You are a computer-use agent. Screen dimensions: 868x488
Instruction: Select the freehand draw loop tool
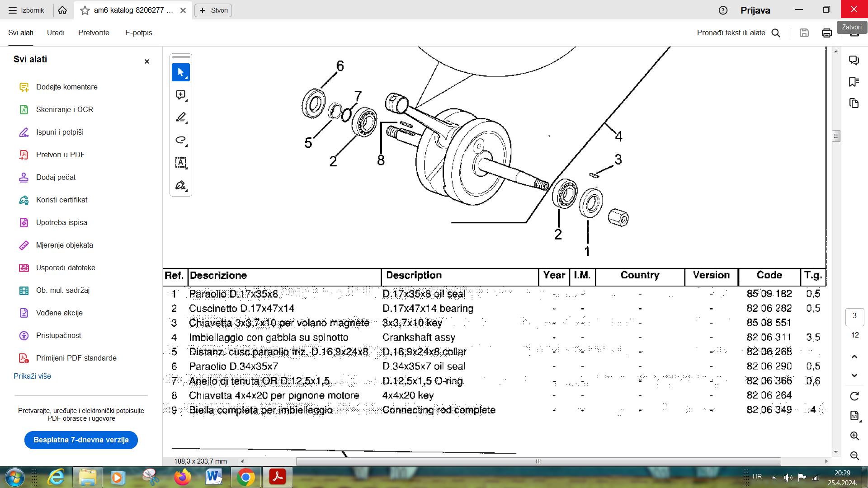click(180, 140)
